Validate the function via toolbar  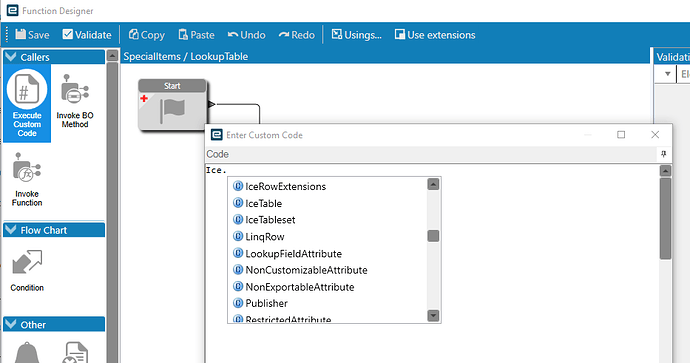point(87,35)
